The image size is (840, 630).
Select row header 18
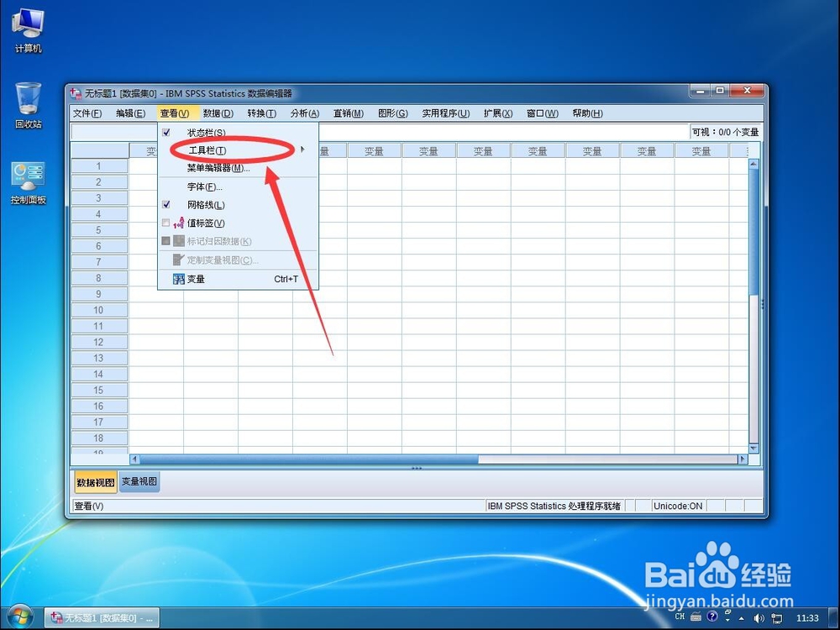[99, 438]
